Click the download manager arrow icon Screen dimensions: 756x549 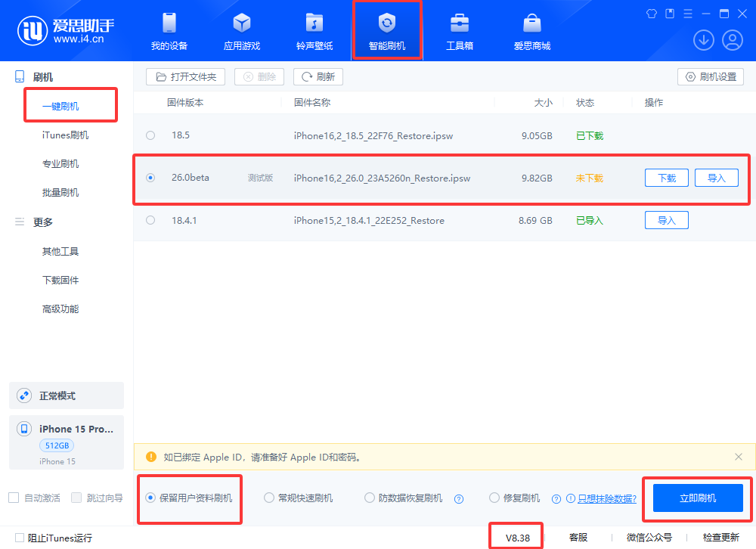703,40
